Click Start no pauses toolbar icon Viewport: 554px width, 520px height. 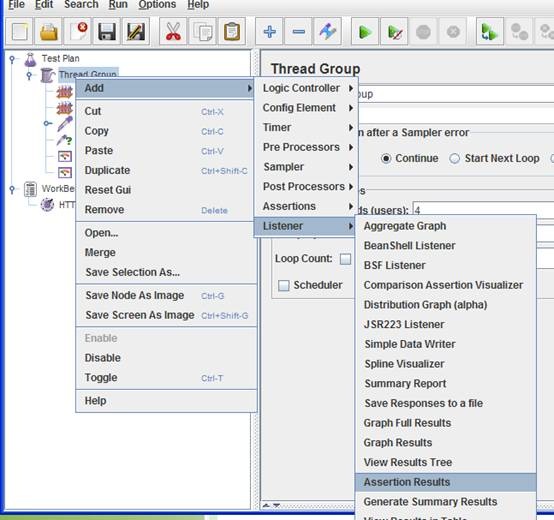point(394,32)
